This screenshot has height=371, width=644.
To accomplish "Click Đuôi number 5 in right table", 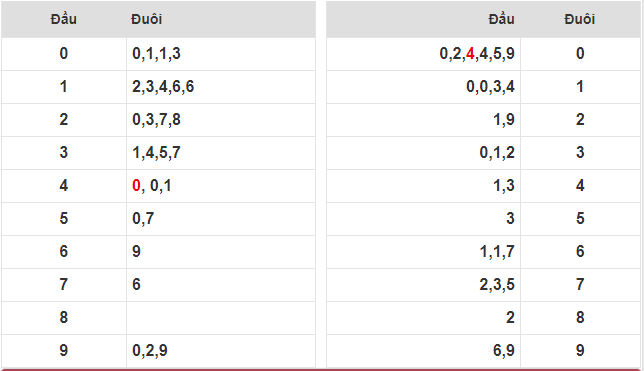I will 580,219.
